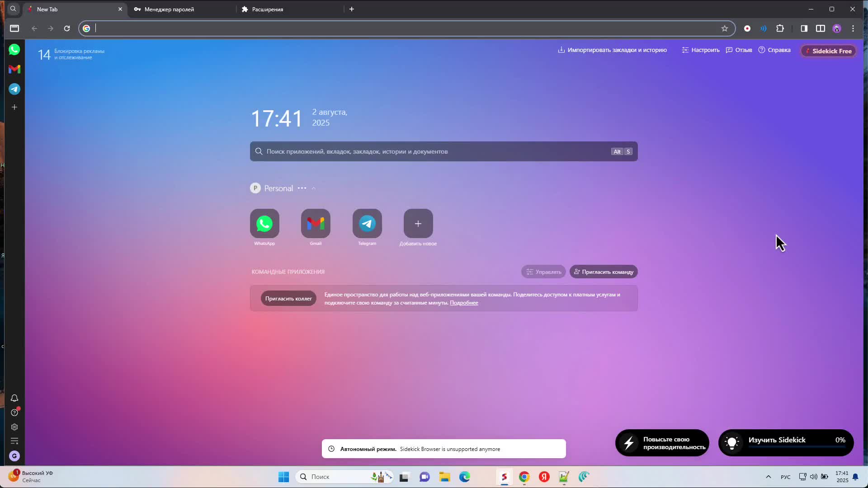This screenshot has width=868, height=488.
Task: Open the Подробнее link
Action: [x=464, y=303]
